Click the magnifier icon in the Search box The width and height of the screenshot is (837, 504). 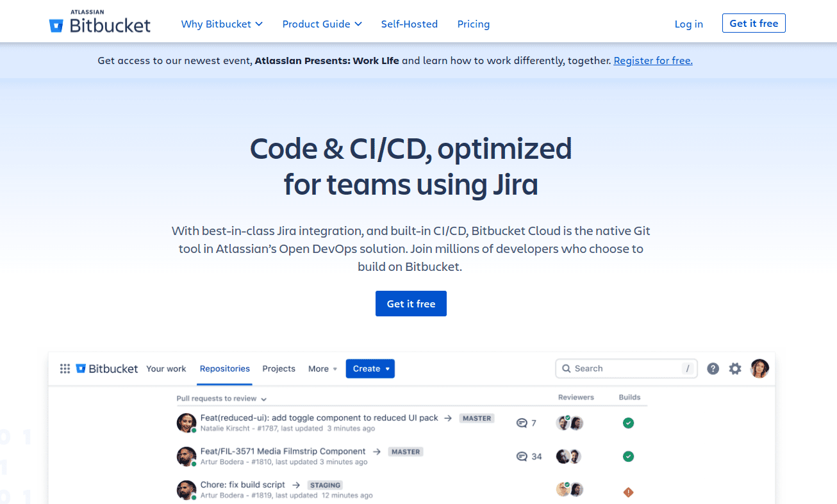[x=567, y=369]
